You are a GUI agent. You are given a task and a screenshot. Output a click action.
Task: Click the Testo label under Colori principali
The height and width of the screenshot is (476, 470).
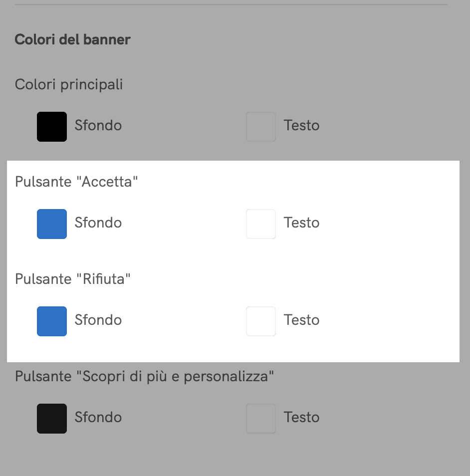pos(301,126)
